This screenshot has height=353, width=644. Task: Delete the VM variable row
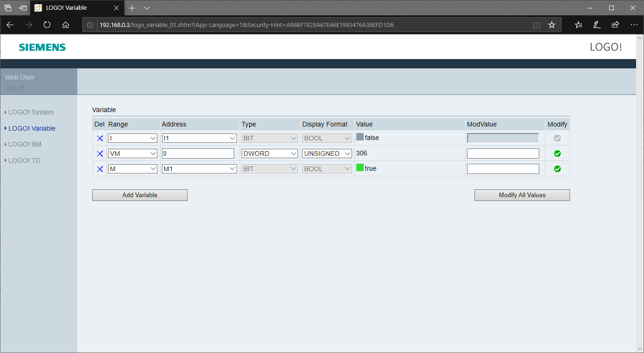pyautogui.click(x=100, y=153)
